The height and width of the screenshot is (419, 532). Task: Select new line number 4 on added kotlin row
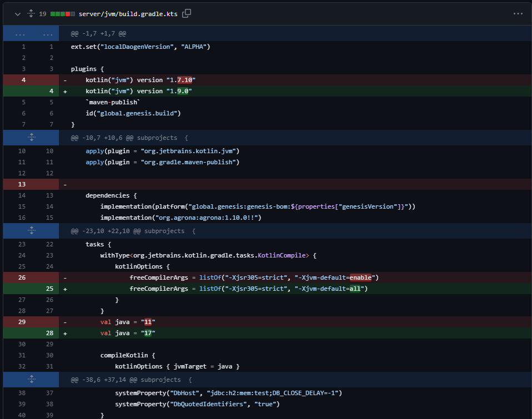(51, 91)
